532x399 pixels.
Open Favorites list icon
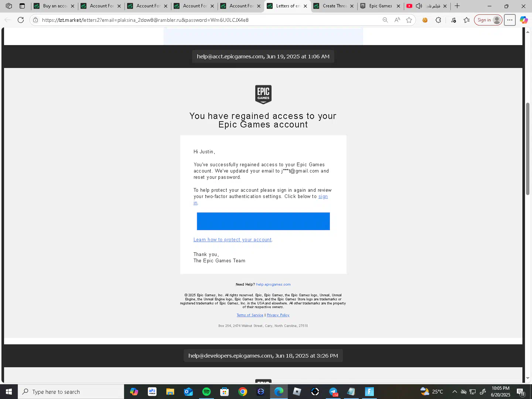467,20
